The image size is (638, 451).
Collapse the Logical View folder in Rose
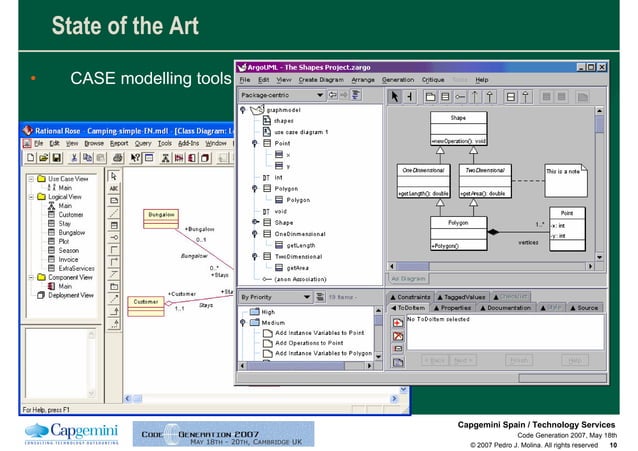click(31, 197)
